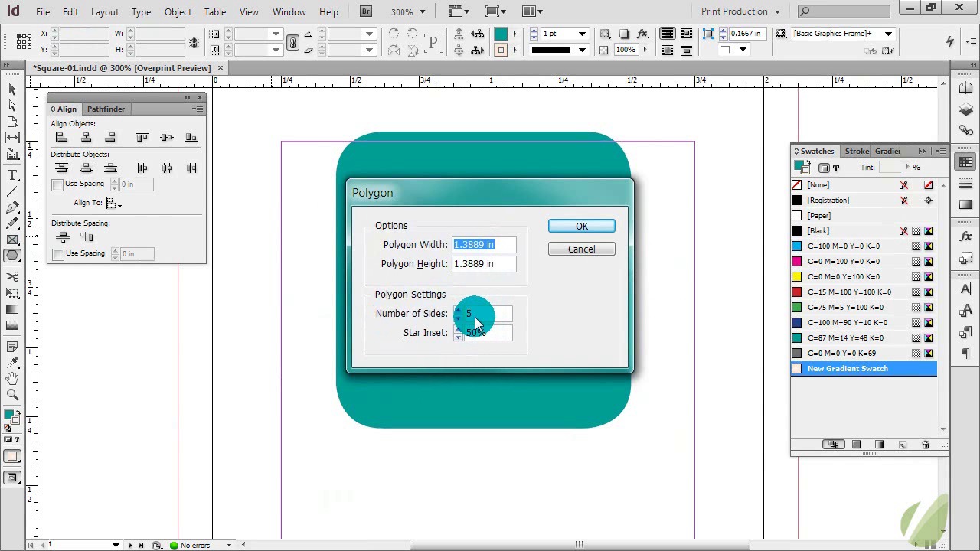
Task: Click align left edges icon
Action: tap(62, 138)
